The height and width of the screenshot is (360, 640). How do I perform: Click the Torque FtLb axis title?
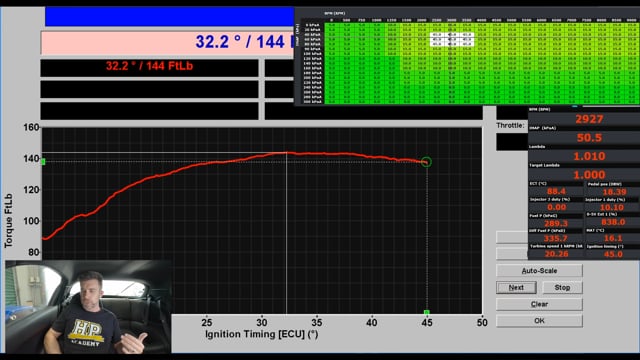point(9,220)
